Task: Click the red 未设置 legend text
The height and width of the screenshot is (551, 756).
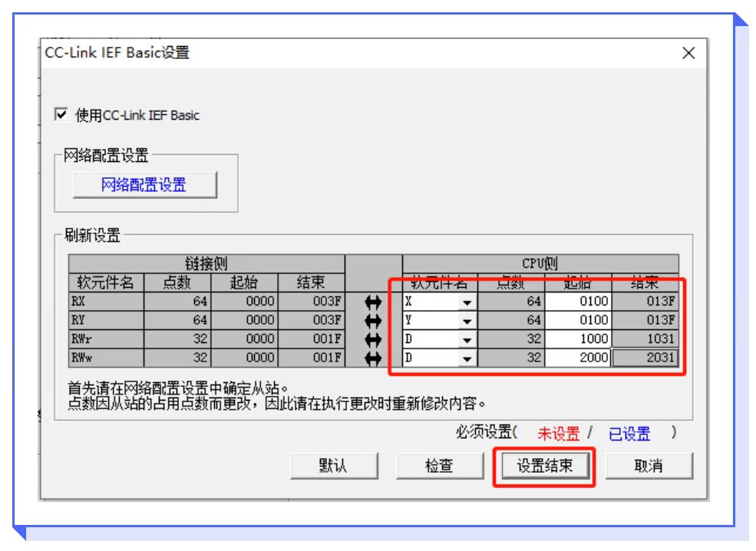Action: 558,434
